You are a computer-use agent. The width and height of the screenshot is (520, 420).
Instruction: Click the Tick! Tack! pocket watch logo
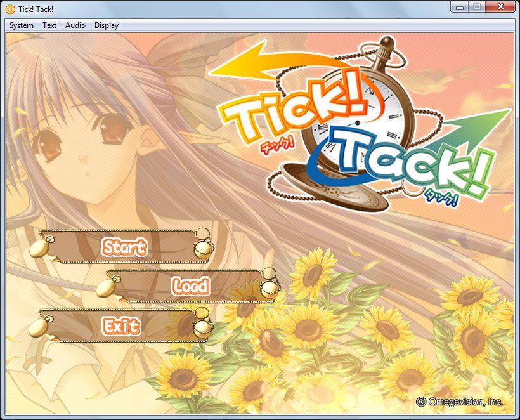(x=360, y=124)
